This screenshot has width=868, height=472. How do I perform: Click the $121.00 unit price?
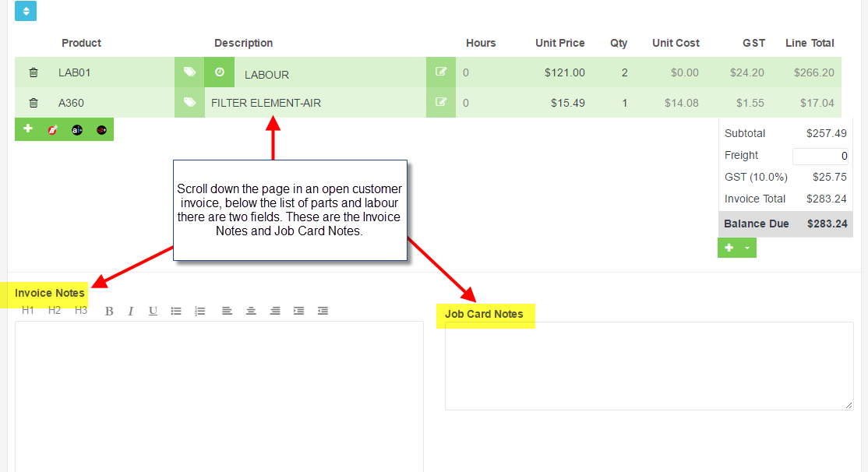(565, 72)
